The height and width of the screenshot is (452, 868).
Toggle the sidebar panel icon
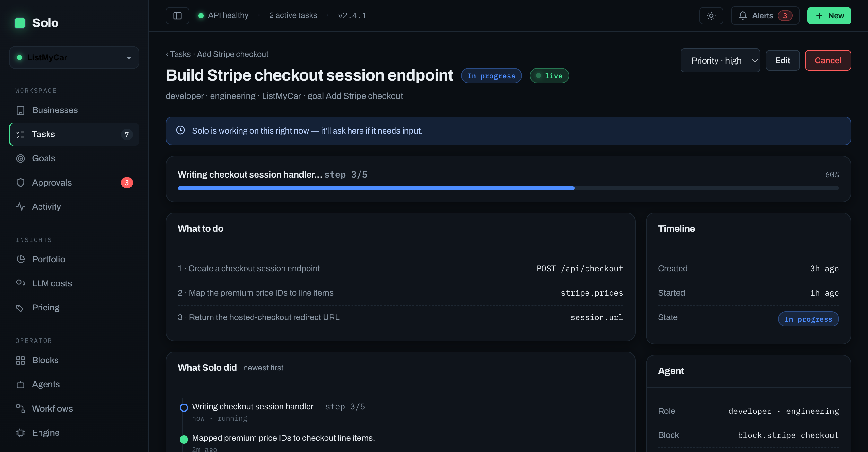(x=177, y=15)
